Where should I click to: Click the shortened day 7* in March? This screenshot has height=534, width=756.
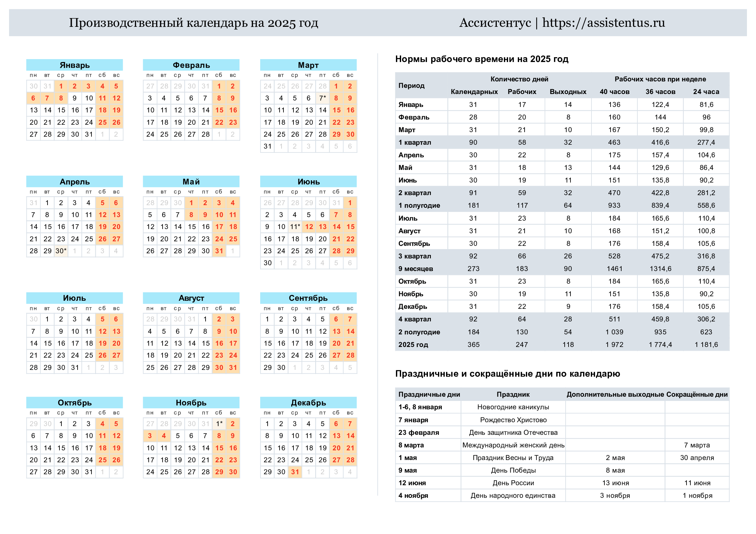pos(322,98)
